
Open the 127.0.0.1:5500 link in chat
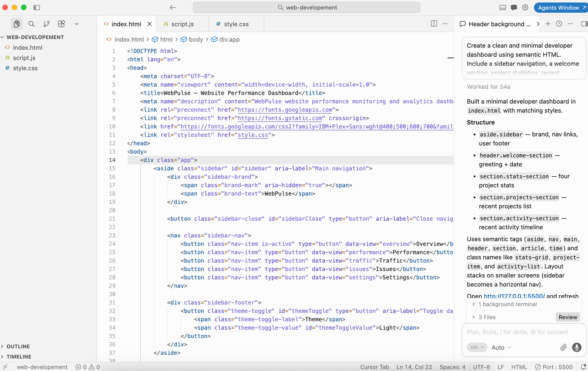coord(514,296)
